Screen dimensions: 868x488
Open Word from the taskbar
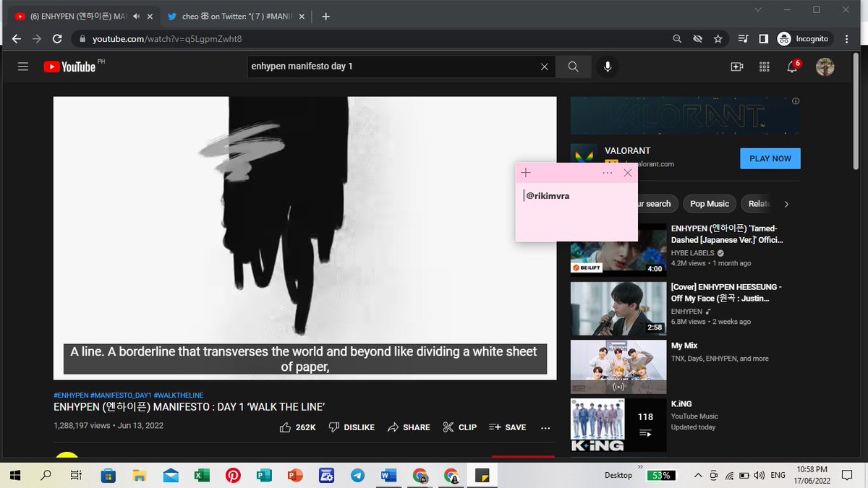pyautogui.click(x=388, y=476)
